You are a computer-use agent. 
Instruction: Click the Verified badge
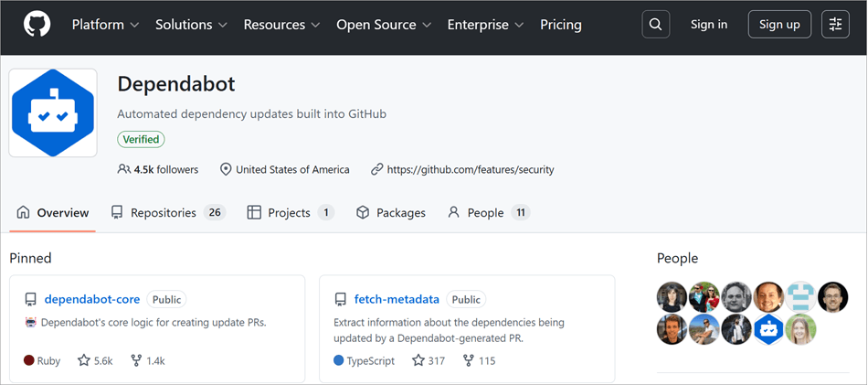coord(141,140)
